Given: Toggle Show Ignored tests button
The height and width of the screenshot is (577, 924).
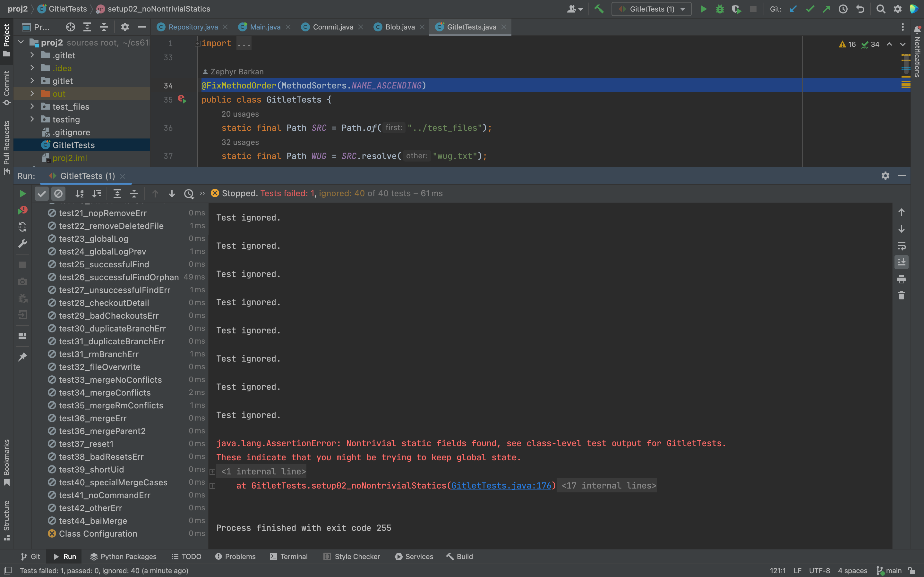Looking at the screenshot, I should (58, 194).
